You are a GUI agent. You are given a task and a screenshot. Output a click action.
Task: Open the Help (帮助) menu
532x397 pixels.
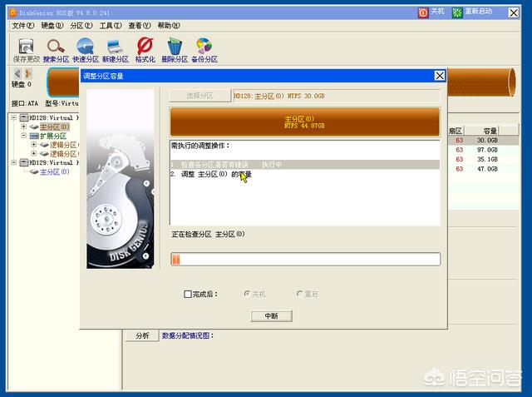(x=169, y=26)
